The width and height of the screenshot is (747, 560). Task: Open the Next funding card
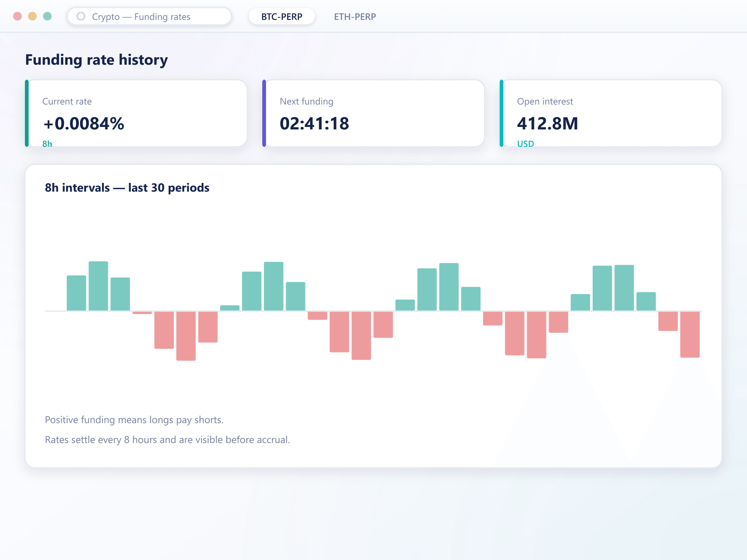click(373, 113)
